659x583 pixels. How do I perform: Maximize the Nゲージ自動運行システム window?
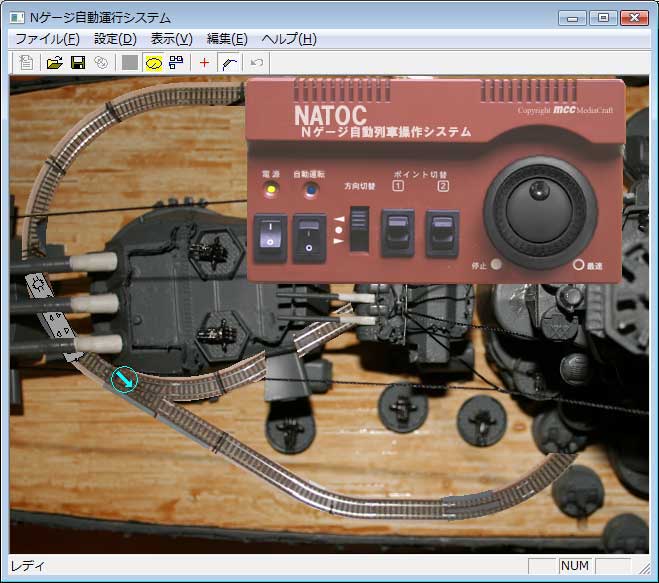pyautogui.click(x=603, y=18)
